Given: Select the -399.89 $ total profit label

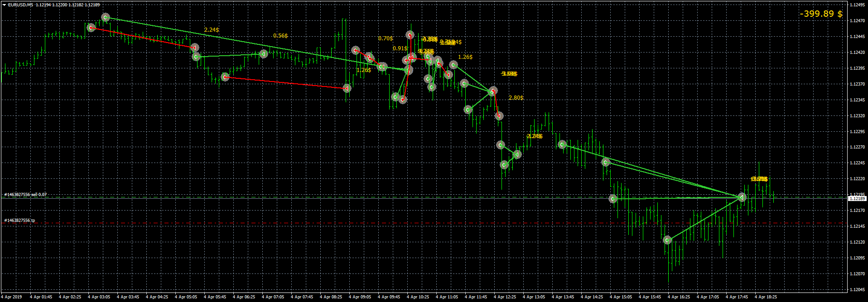Looking at the screenshot, I should tap(821, 14).
